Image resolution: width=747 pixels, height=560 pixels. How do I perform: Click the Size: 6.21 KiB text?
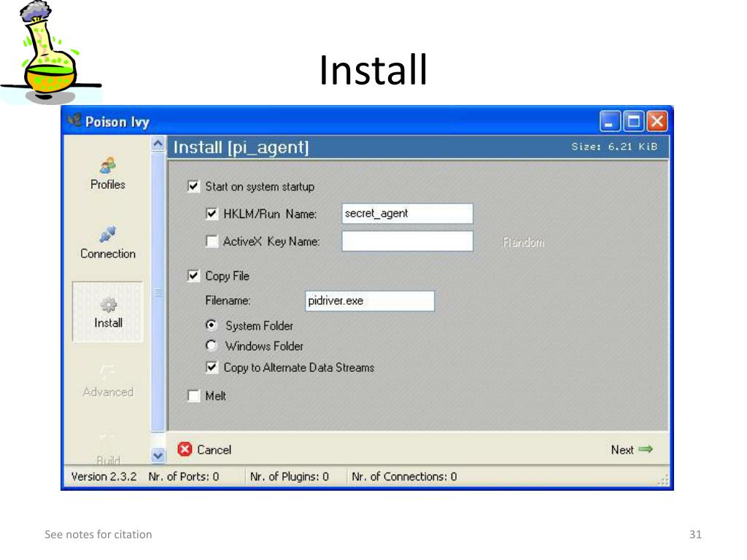tap(614, 147)
